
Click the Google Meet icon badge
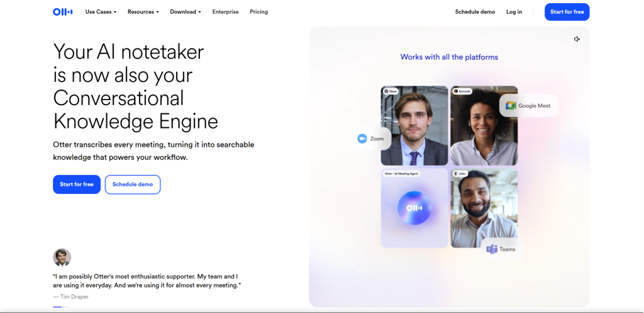[x=511, y=105]
